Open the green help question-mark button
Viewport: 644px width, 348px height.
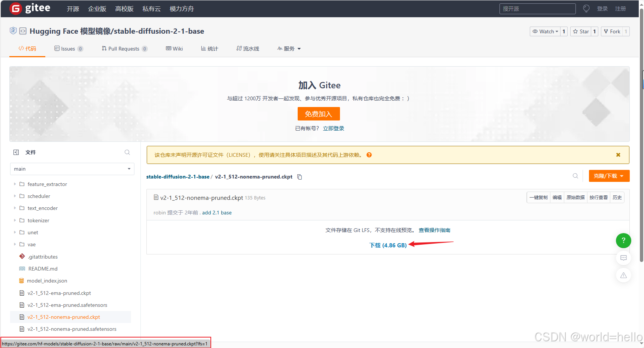(623, 240)
